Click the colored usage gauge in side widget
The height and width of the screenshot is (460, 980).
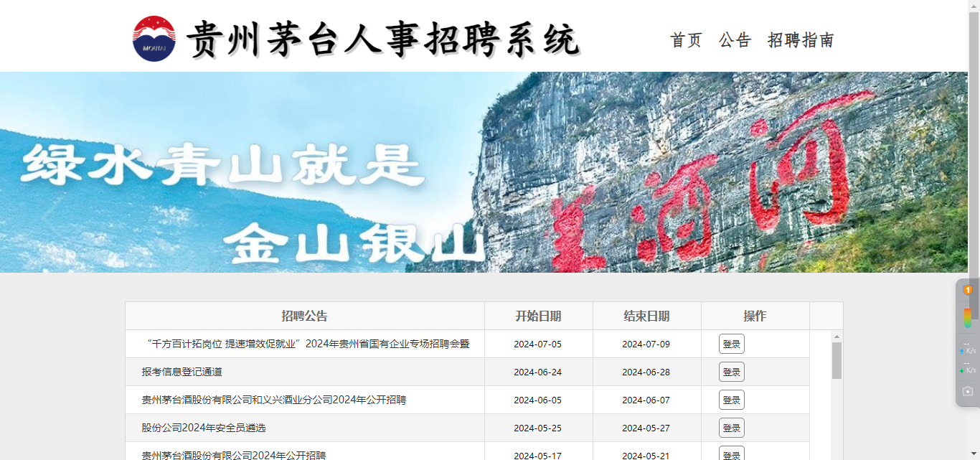point(967,318)
